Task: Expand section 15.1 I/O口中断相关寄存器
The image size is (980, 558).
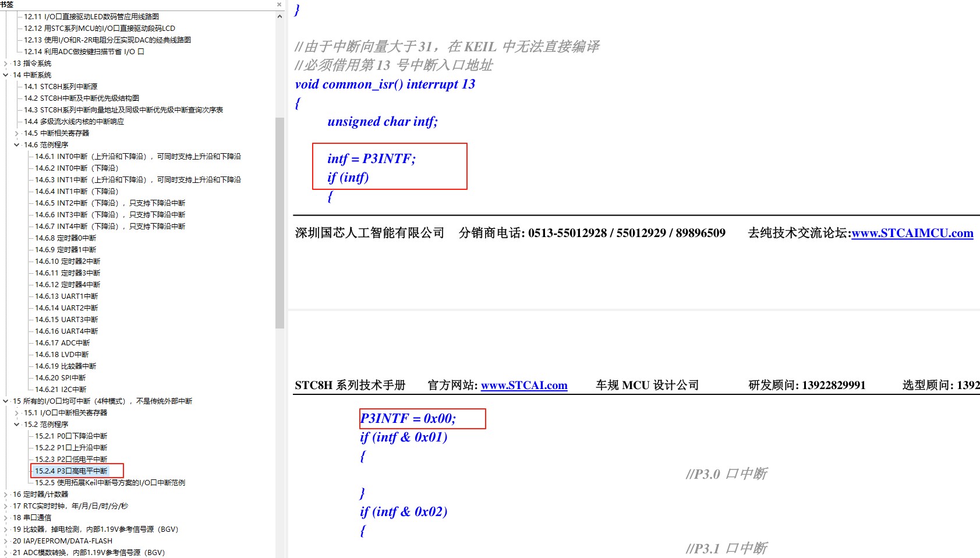Action: coord(17,413)
